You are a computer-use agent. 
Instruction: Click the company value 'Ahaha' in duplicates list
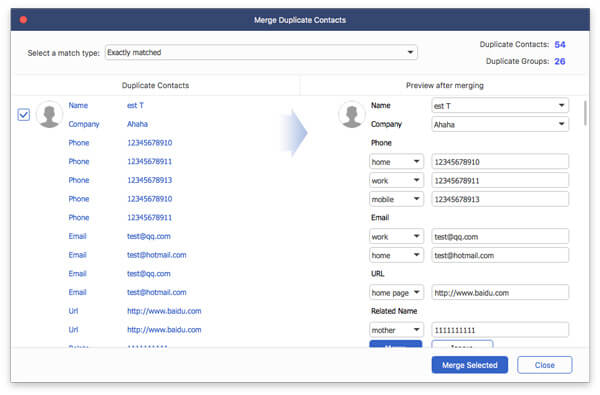137,124
